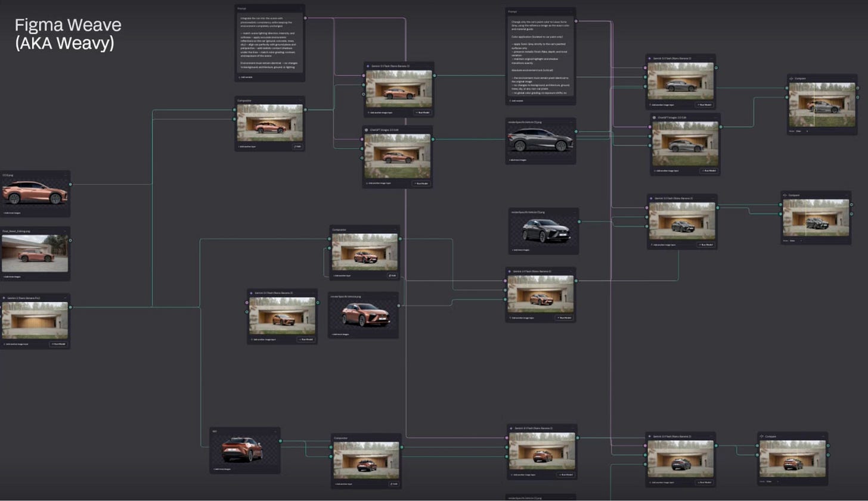Open the Mode dropdown on the gray side-view Compare node

(802, 131)
